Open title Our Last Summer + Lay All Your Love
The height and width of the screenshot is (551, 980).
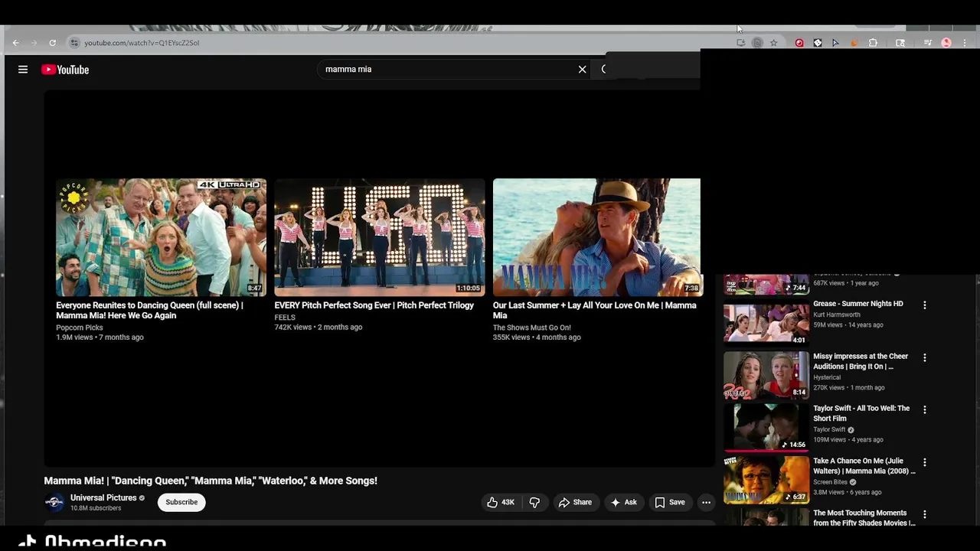pos(594,310)
